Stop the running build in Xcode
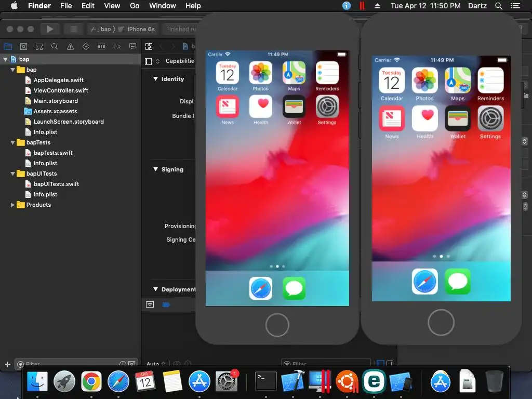532x399 pixels. [73, 29]
